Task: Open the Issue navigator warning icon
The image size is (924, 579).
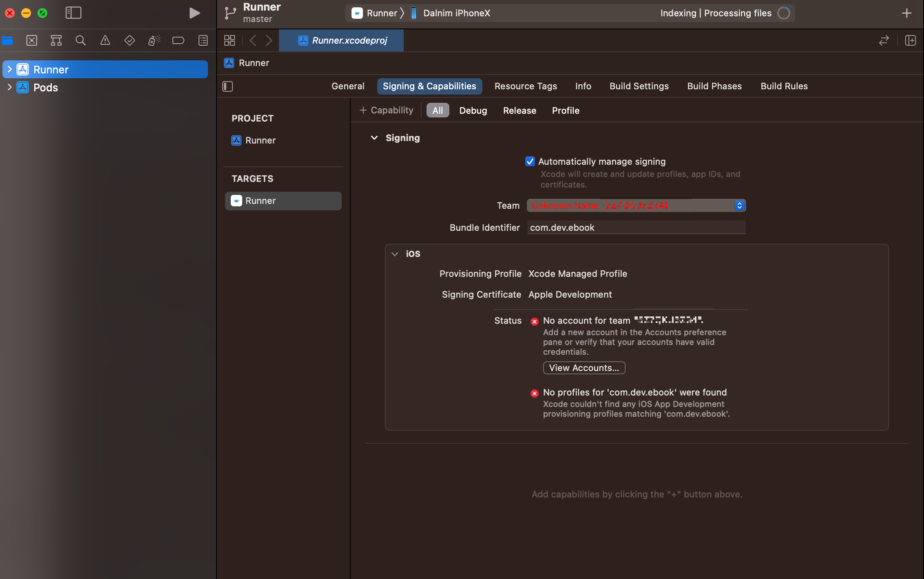Action: tap(105, 40)
